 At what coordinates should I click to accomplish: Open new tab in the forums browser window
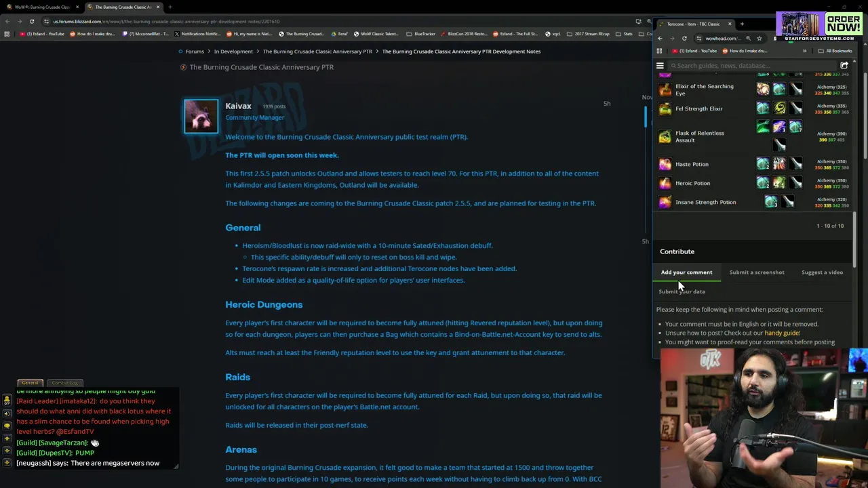click(x=170, y=7)
